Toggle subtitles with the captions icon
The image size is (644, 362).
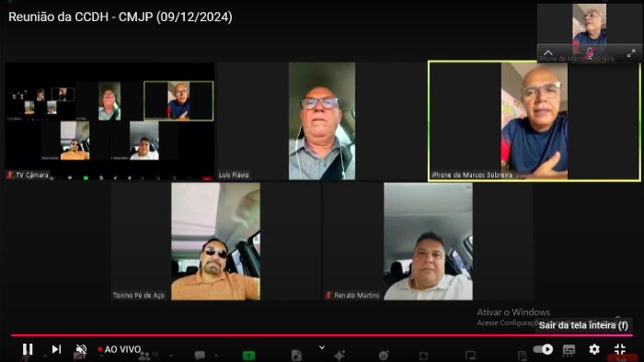[569, 349]
